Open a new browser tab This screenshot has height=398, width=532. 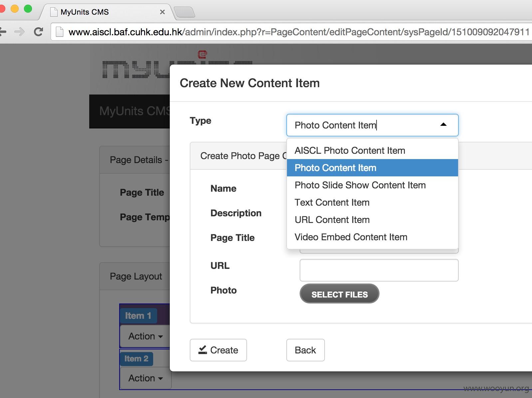point(184,12)
